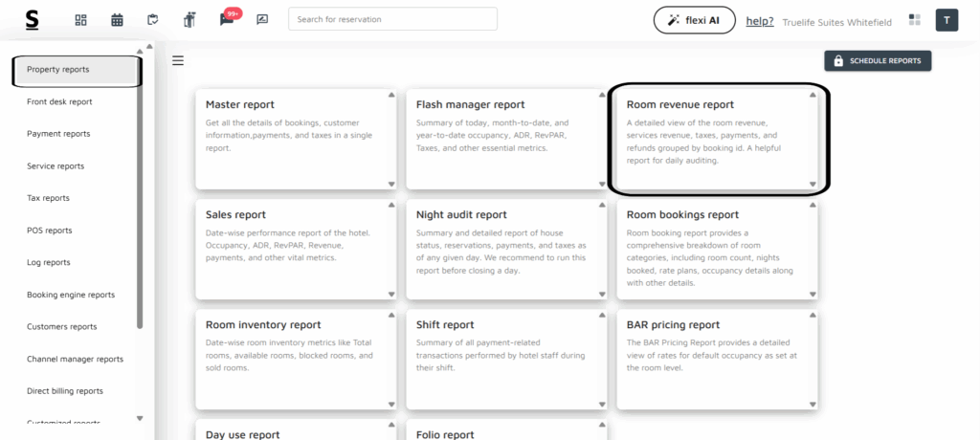Open the help? link
This screenshot has width=980, height=440.
tap(760, 21)
